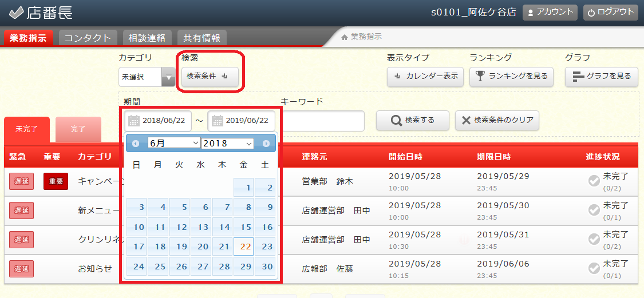
Task: Switch to the 業務指示 tab
Action: 29,38
